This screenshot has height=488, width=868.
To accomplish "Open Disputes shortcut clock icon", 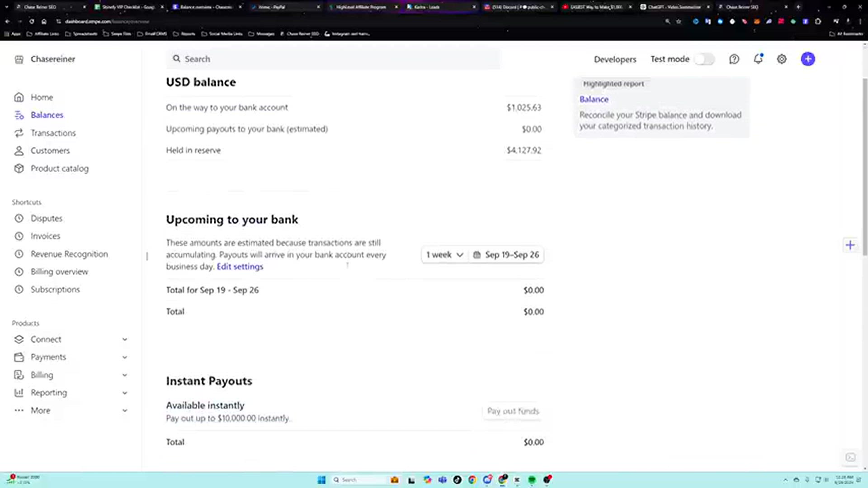I will 19,218.
